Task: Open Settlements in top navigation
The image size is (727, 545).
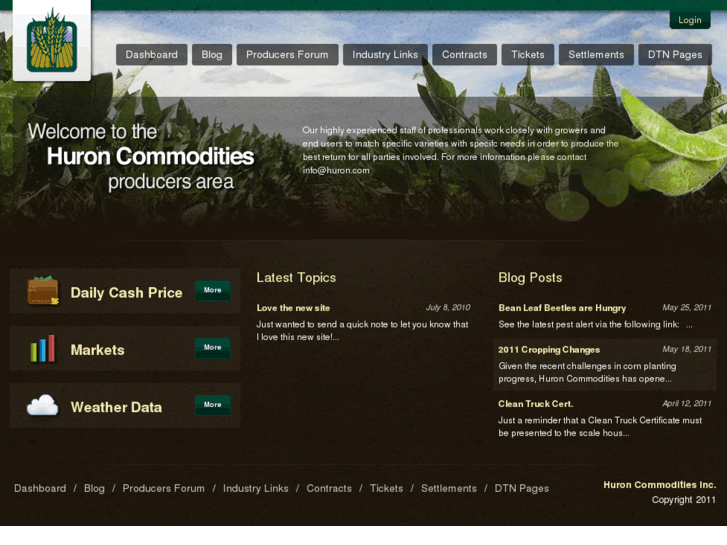Action: (596, 55)
